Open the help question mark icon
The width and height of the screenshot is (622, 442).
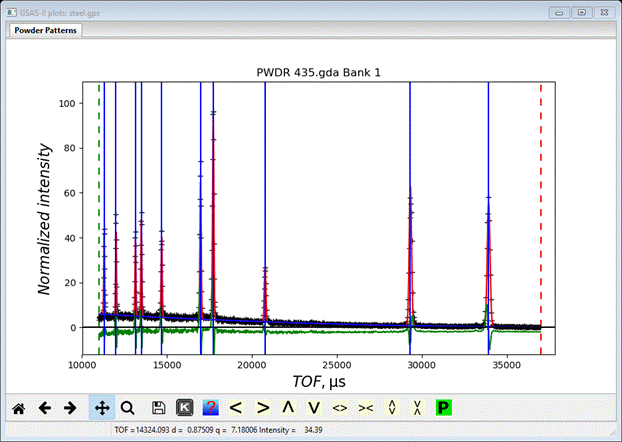pyautogui.click(x=210, y=407)
